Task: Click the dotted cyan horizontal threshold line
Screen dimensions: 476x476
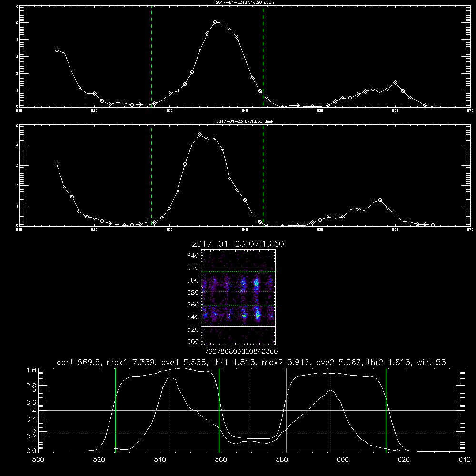Action: click(x=251, y=434)
